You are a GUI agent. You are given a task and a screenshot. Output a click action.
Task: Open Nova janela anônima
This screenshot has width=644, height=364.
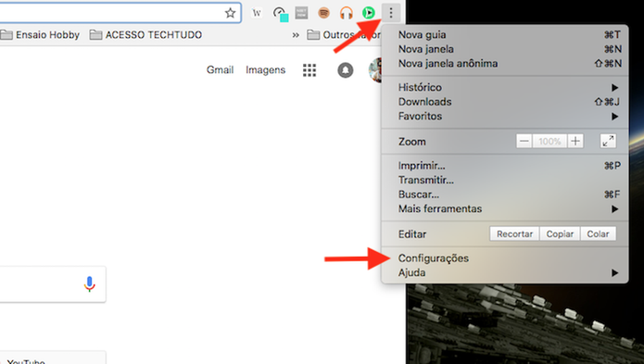point(505,64)
